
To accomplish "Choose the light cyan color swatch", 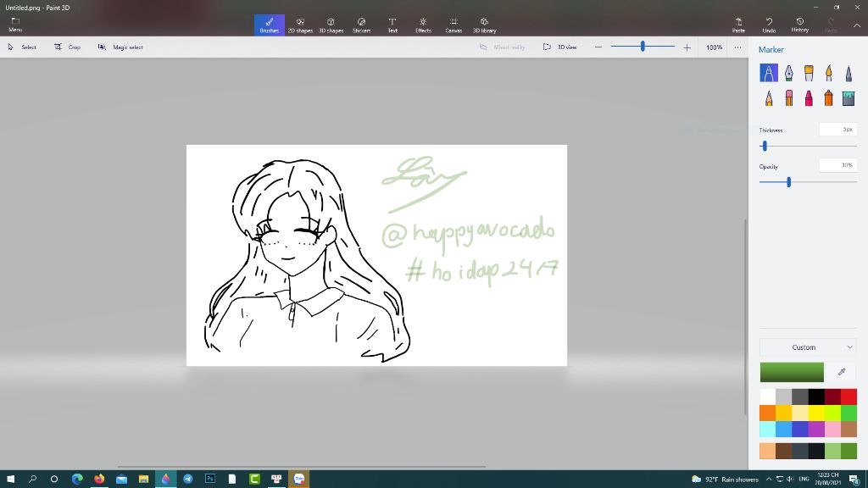I will pyautogui.click(x=767, y=429).
